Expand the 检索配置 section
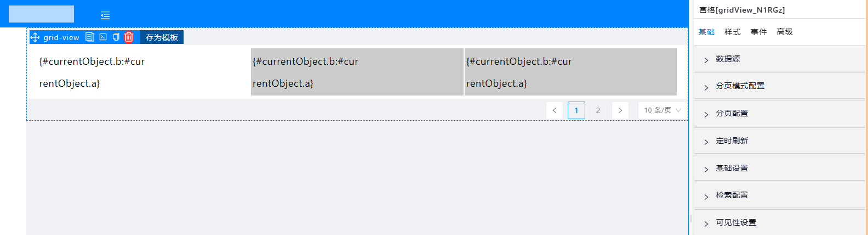Image resolution: width=868 pixels, height=235 pixels. (779, 195)
